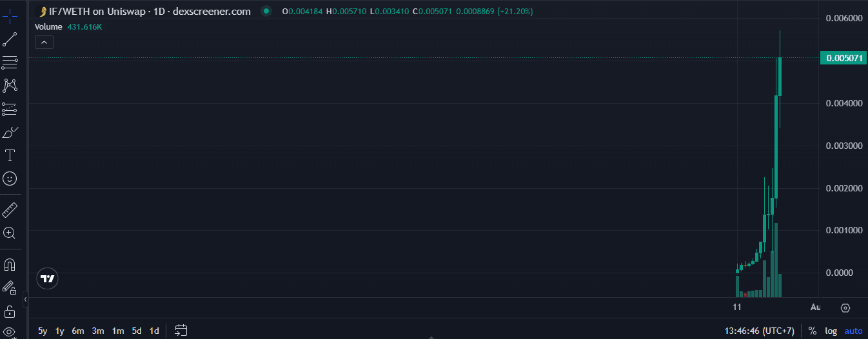868x339 pixels.
Task: Open chart settings hexagon icon
Action: click(845, 308)
